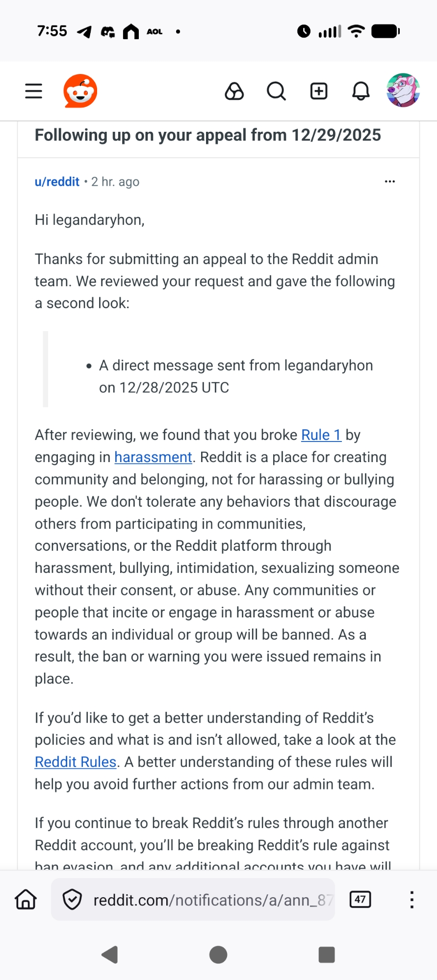Open the user profile avatar menu
437x980 pixels.
tap(403, 91)
